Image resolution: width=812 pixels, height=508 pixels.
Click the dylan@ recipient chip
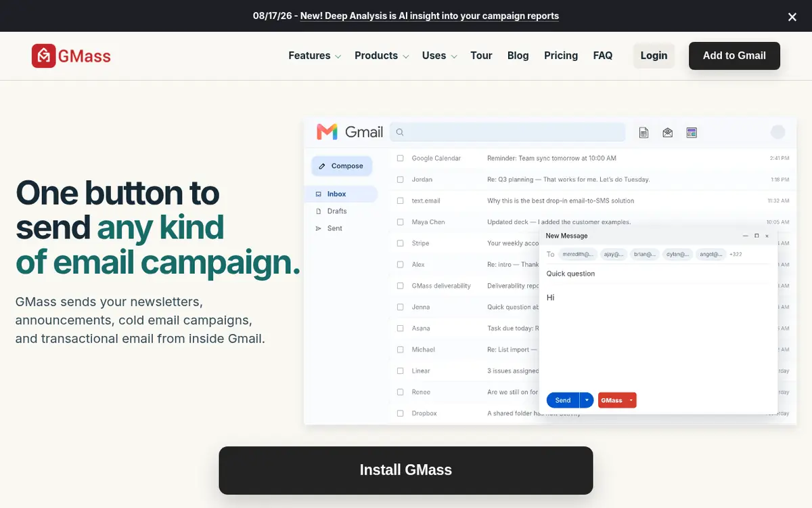[677, 254]
